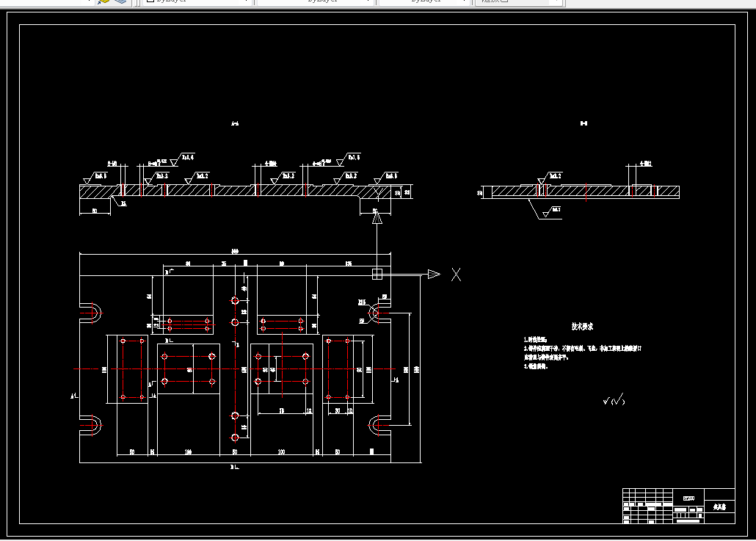Pick the bottom-left U-slot center mark

pos(92,425)
